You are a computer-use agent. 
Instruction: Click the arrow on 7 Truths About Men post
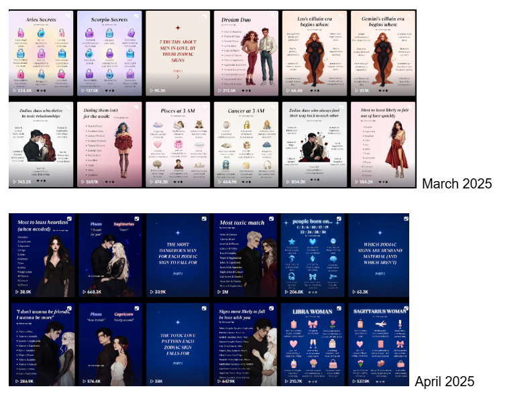tap(177, 76)
